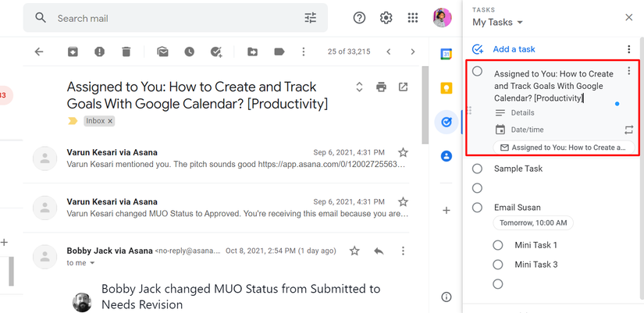Viewport: 644px width, 313px height.
Task: Delete this conversation
Action: 126,52
